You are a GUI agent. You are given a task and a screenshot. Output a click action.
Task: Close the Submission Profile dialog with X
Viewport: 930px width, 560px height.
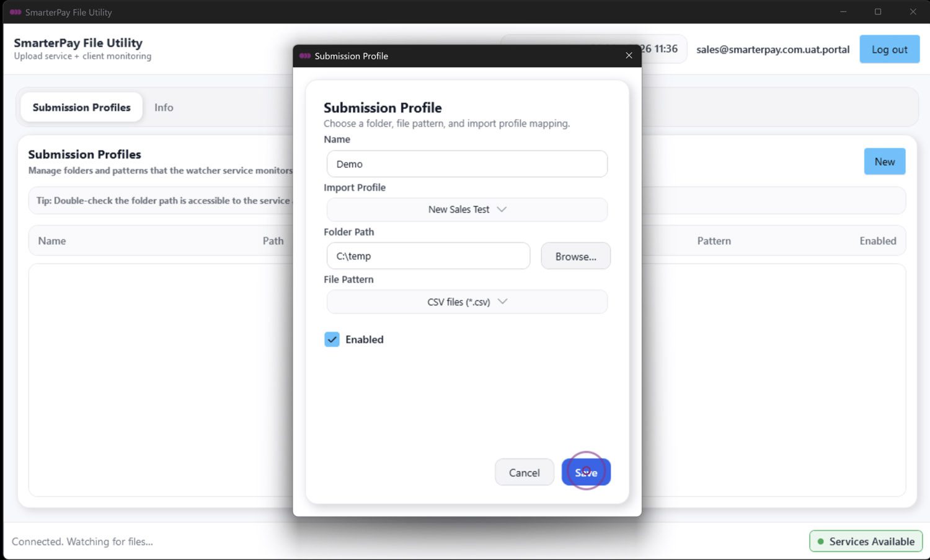pyautogui.click(x=629, y=56)
